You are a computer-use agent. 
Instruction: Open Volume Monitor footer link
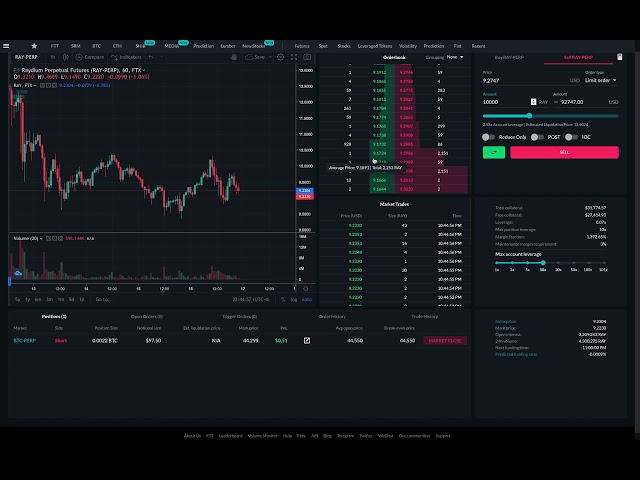coord(262,436)
